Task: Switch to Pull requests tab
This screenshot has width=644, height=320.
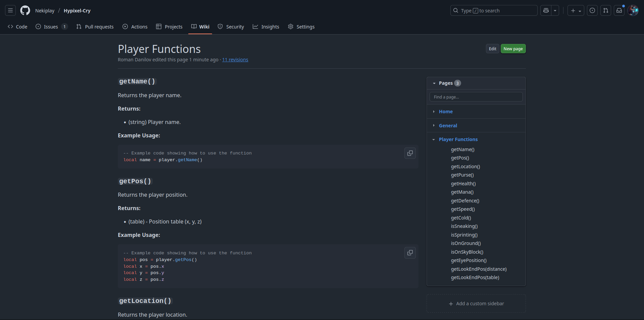Action: click(x=95, y=26)
